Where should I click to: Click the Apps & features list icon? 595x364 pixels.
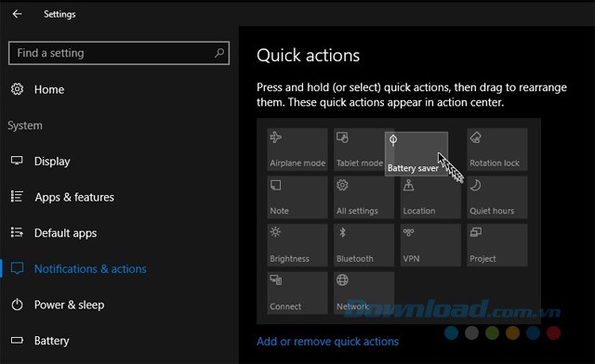pos(17,197)
